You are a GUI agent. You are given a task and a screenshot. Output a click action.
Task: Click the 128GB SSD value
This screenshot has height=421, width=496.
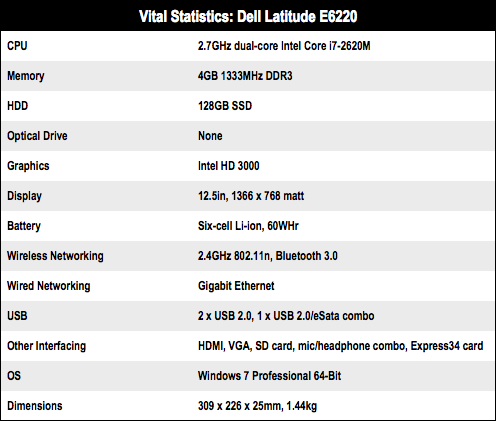225,106
